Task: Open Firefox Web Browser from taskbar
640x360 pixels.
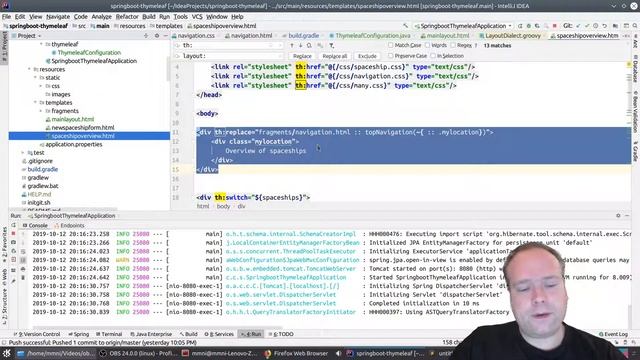Action: [296, 353]
